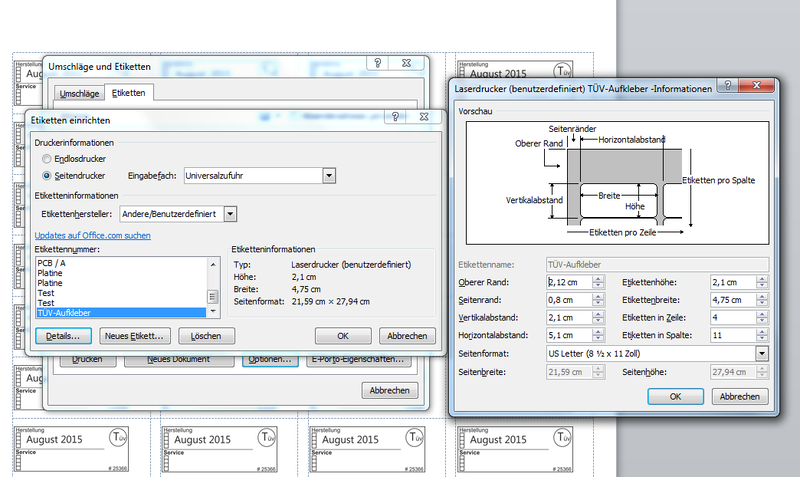The height and width of the screenshot is (477, 800).
Task: Select the Seitendrucker radio option
Action: pos(47,175)
